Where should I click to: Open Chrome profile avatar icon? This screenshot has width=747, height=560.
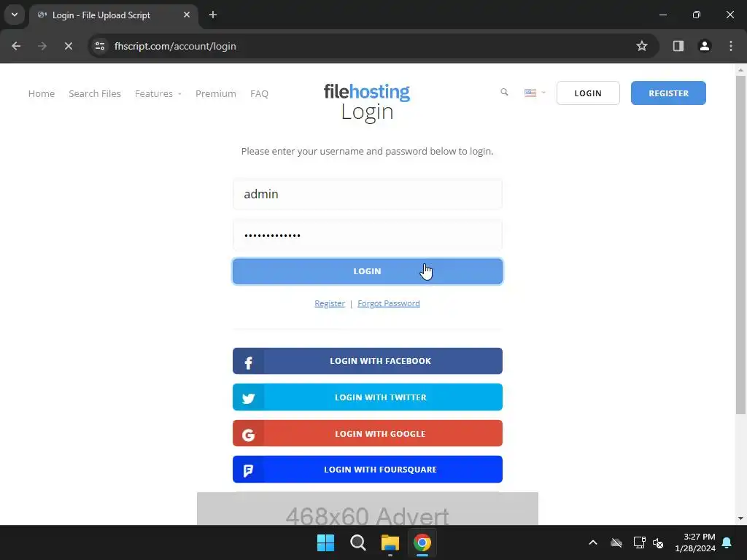pyautogui.click(x=705, y=46)
